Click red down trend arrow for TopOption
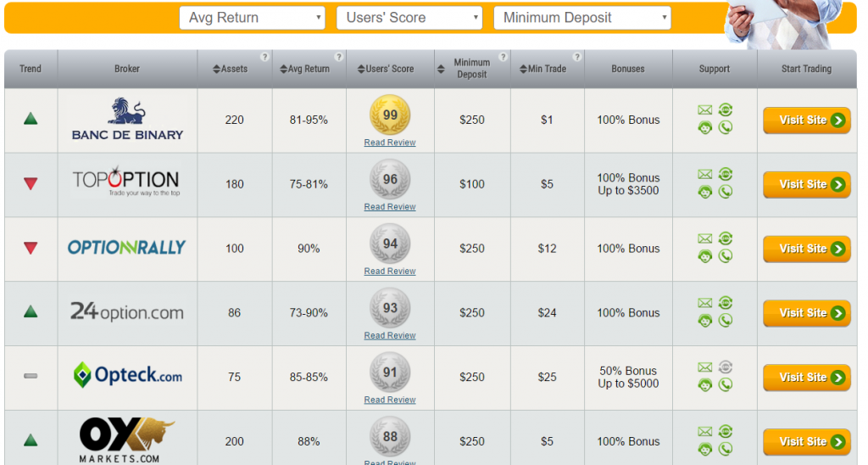Screen dimensions: 868x465 (31, 183)
